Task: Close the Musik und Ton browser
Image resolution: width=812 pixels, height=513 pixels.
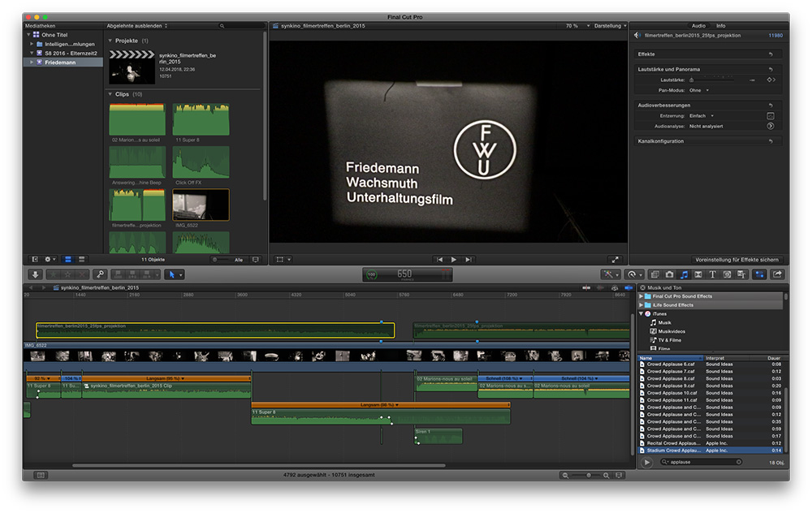Action: 642,287
